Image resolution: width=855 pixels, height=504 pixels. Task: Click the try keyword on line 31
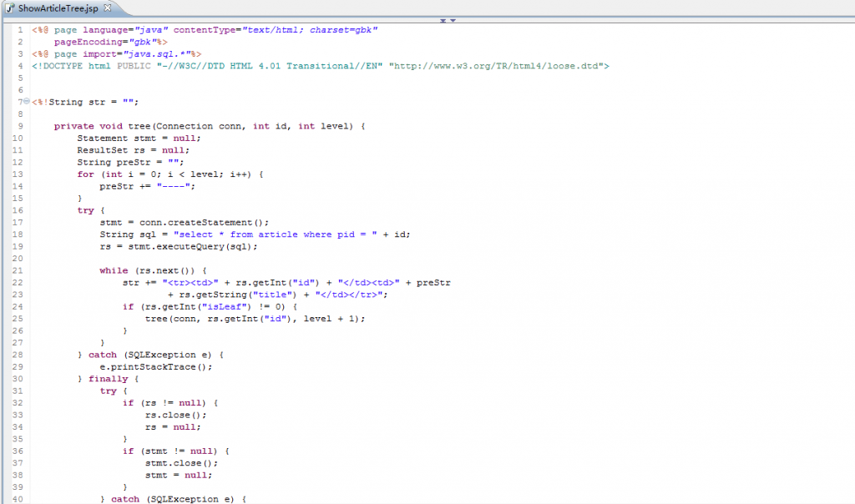tap(108, 391)
